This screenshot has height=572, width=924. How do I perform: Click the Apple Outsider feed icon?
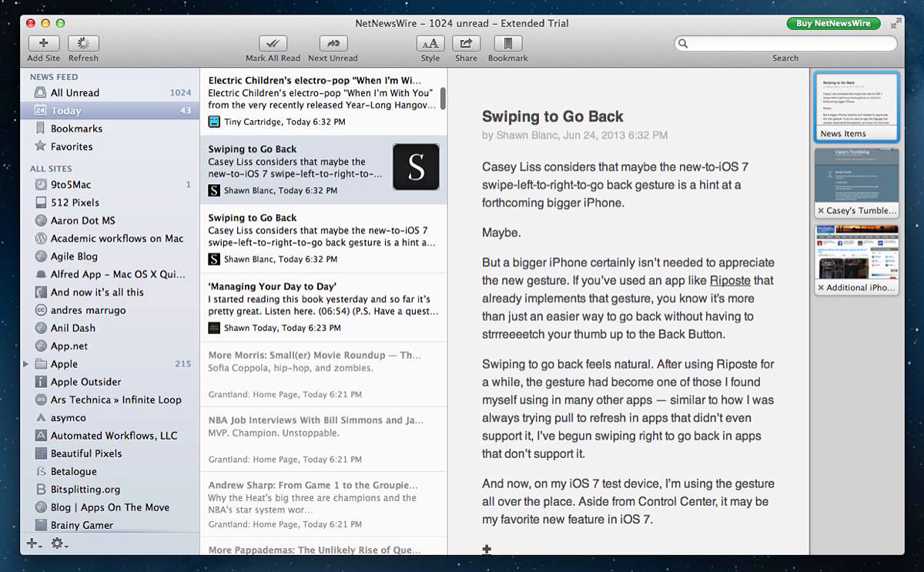(42, 382)
